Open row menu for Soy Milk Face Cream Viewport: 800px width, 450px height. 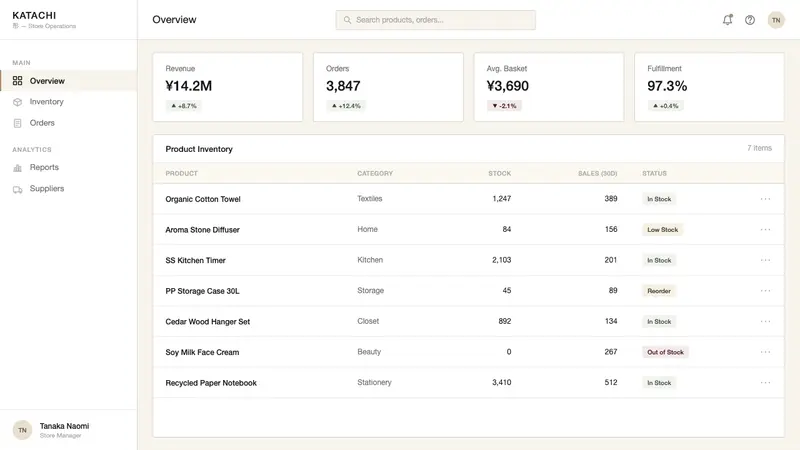pyautogui.click(x=765, y=352)
